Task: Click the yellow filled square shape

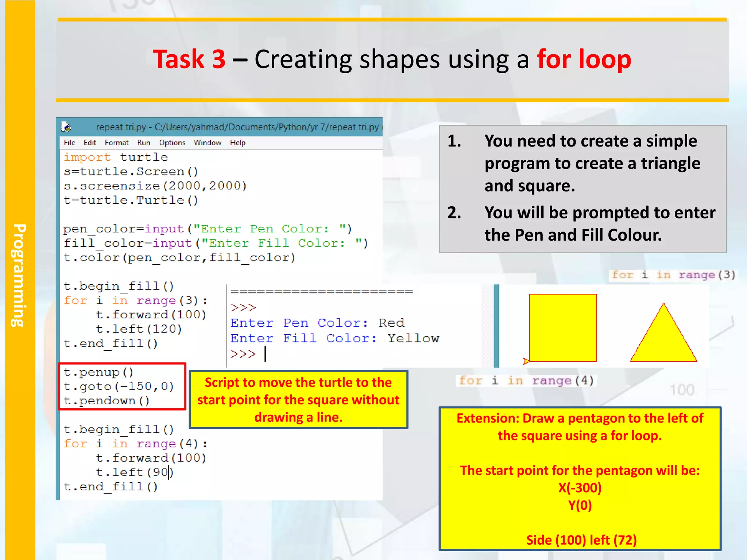Action: click(563, 327)
